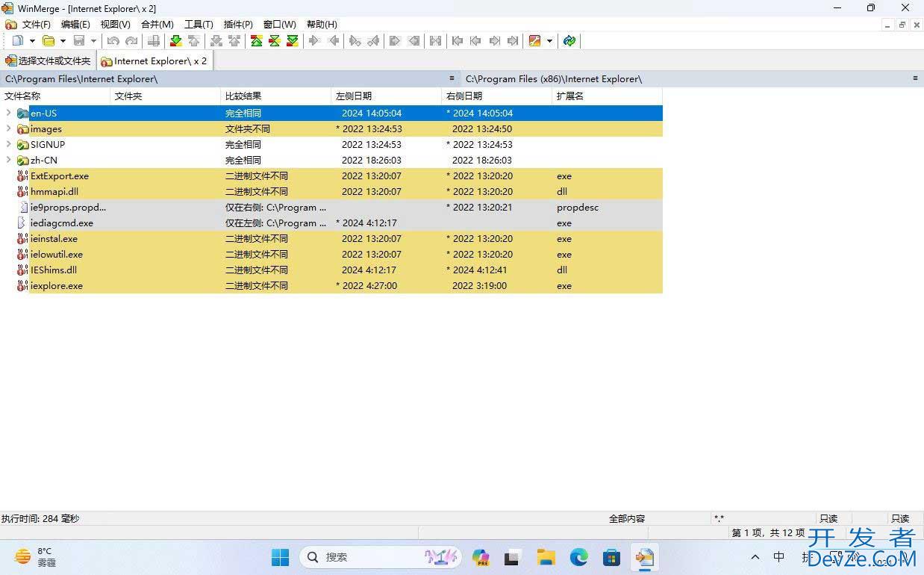Image resolution: width=924 pixels, height=575 pixels.
Task: Expand the SIGNUP folder
Action: 8,144
